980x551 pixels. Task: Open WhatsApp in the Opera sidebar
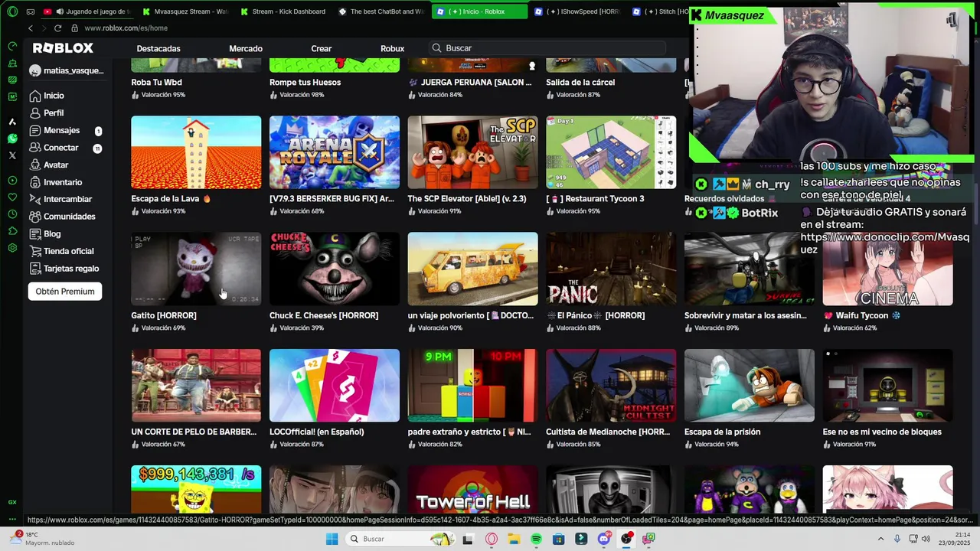click(12, 139)
